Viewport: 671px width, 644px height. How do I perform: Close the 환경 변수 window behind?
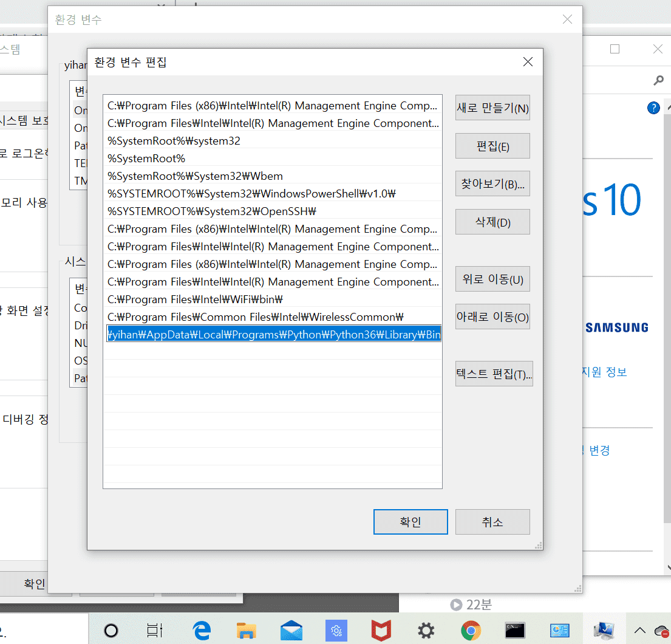(x=567, y=19)
